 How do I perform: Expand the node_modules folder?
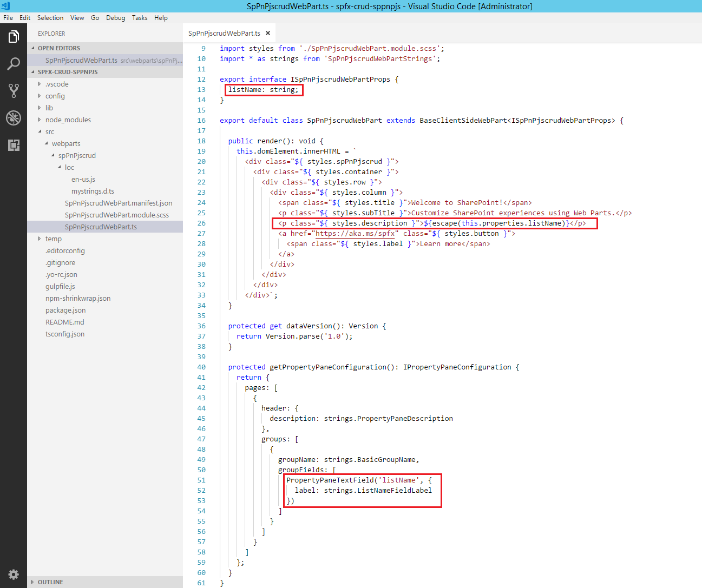click(68, 120)
